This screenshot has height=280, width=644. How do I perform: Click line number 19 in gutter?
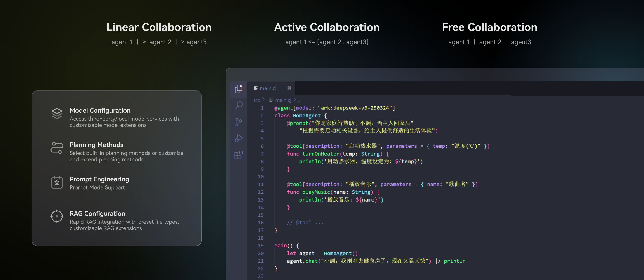click(261, 245)
